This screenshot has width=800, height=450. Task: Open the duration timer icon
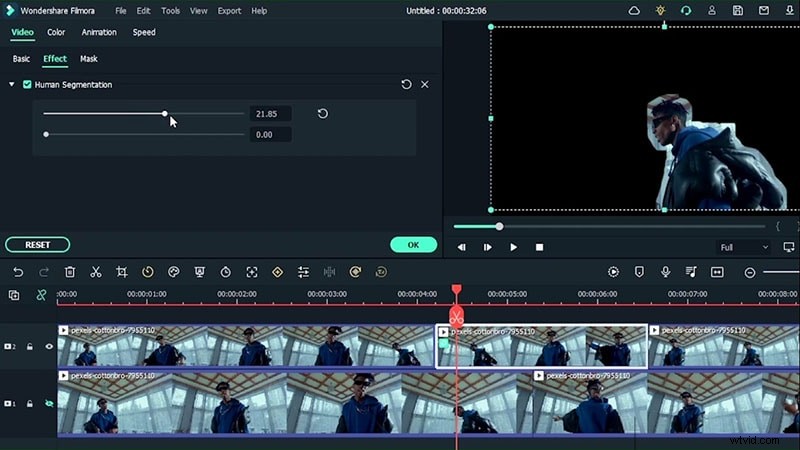point(226,272)
